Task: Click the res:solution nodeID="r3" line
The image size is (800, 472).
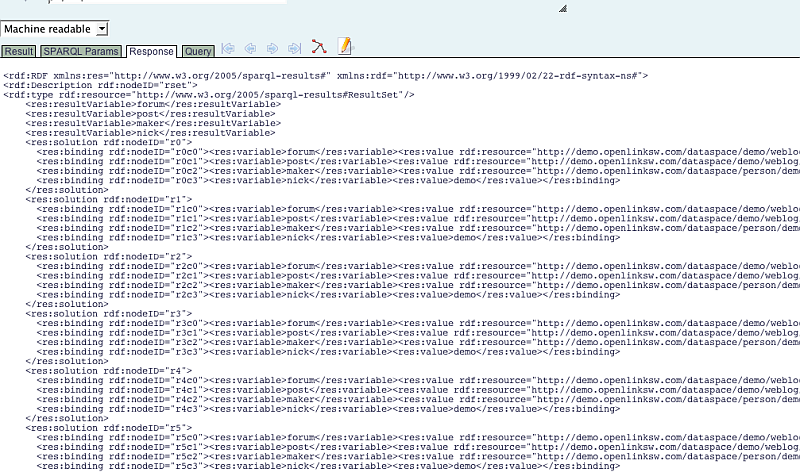Action: click(109, 314)
